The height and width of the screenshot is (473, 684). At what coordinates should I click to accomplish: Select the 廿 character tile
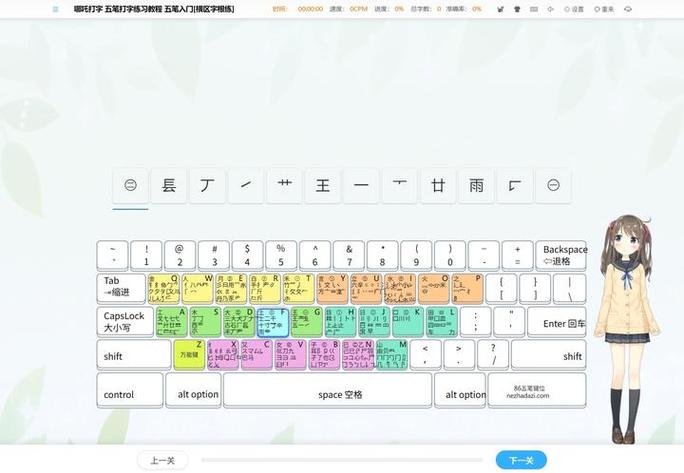tap(438, 185)
